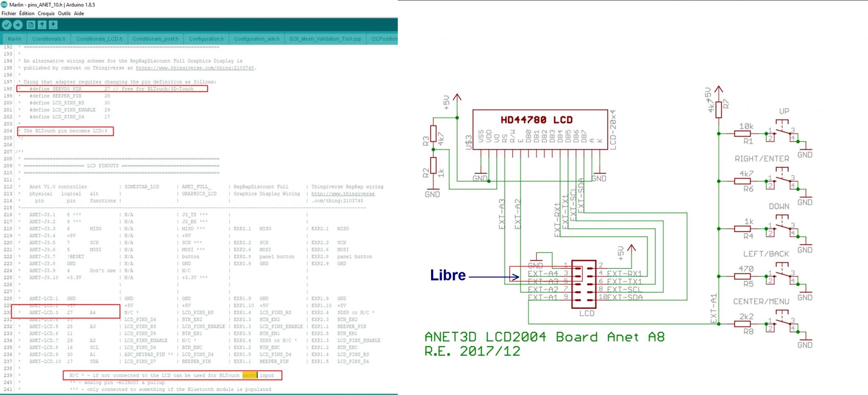
Task: Click the 'CENTER/MENU' label in schematic
Action: click(x=761, y=302)
